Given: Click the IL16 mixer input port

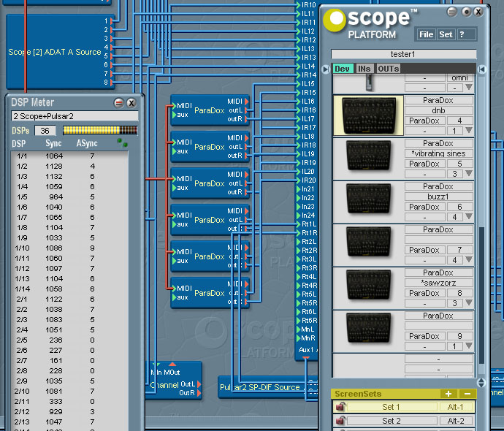Looking at the screenshot, I should click(x=298, y=102).
